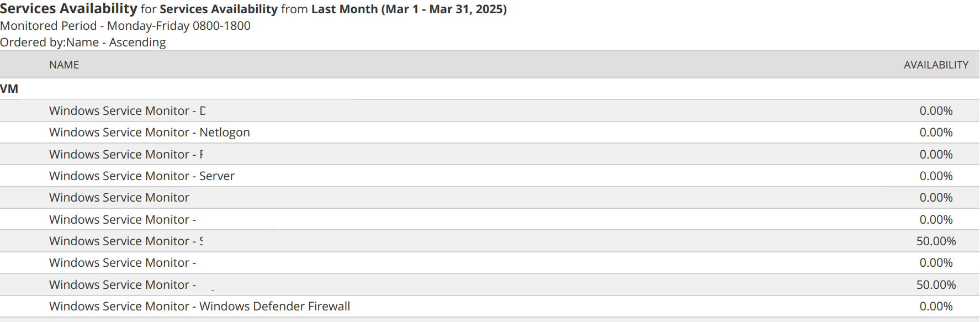Click Windows Defender Firewall's 0.00% availability value
The width and height of the screenshot is (980, 322).
[936, 307]
